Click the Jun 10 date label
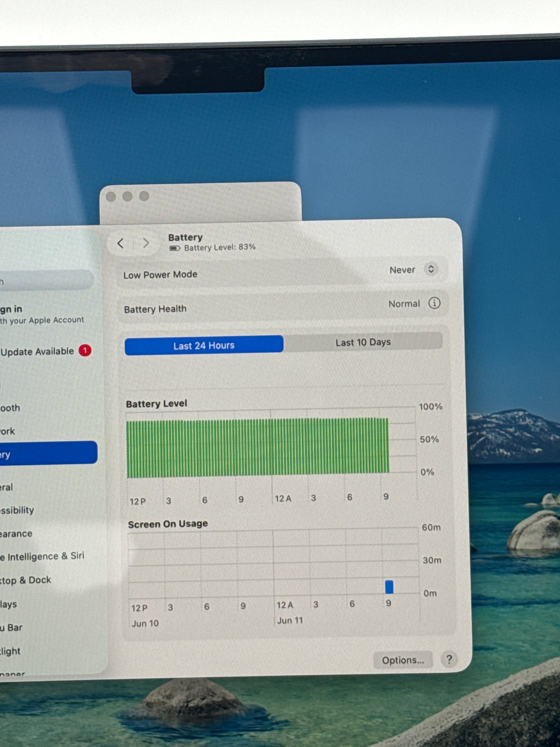560x747 pixels. 145,623
